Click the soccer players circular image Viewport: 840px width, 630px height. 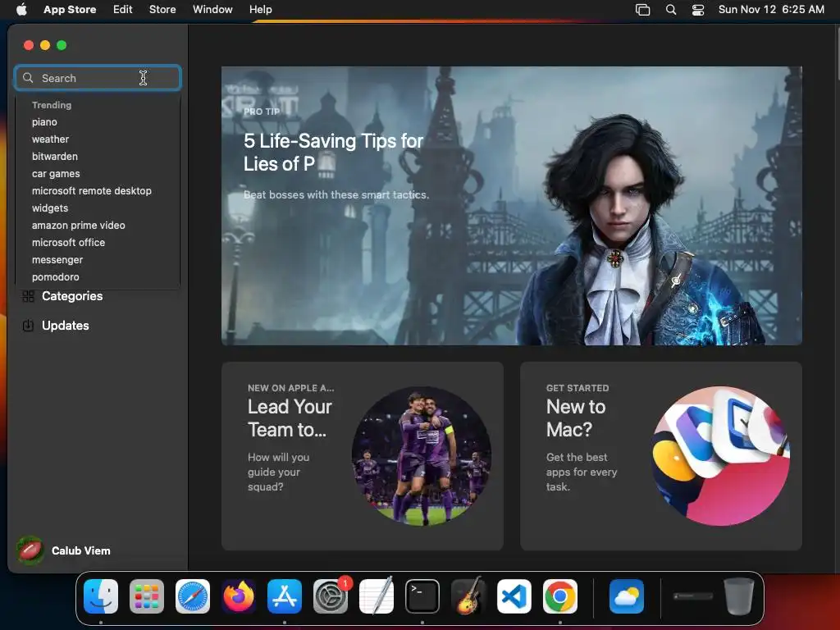(422, 456)
